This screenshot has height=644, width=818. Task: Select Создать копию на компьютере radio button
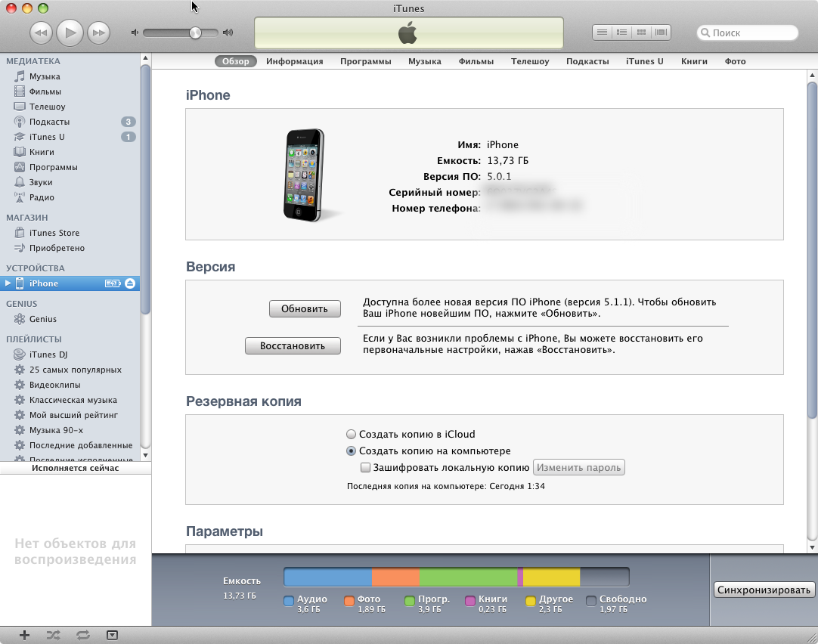click(x=351, y=450)
